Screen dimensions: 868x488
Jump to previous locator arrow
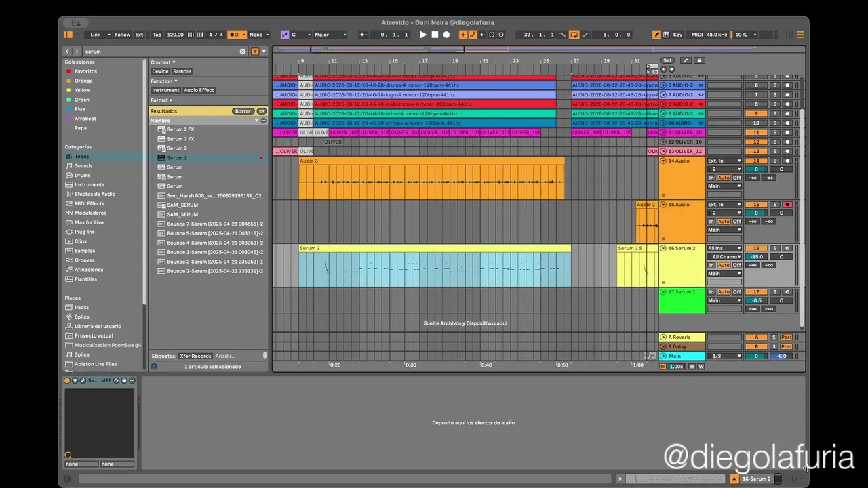pos(664,69)
